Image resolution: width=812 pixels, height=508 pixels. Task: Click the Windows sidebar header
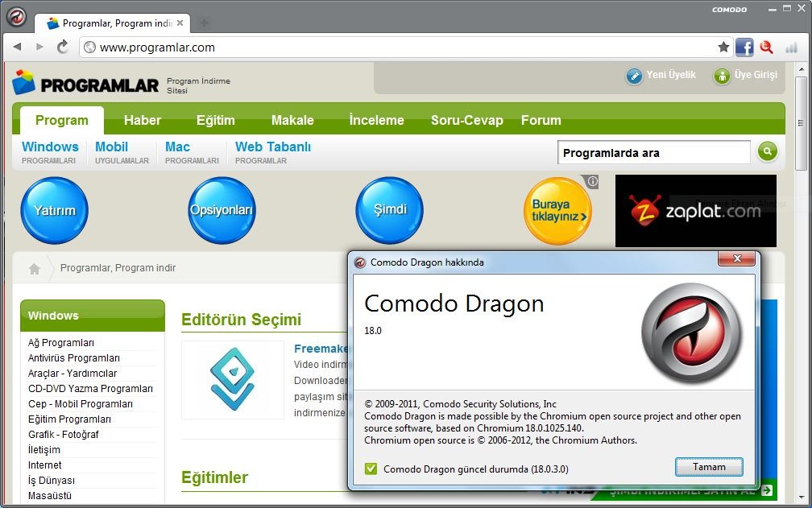(92, 316)
